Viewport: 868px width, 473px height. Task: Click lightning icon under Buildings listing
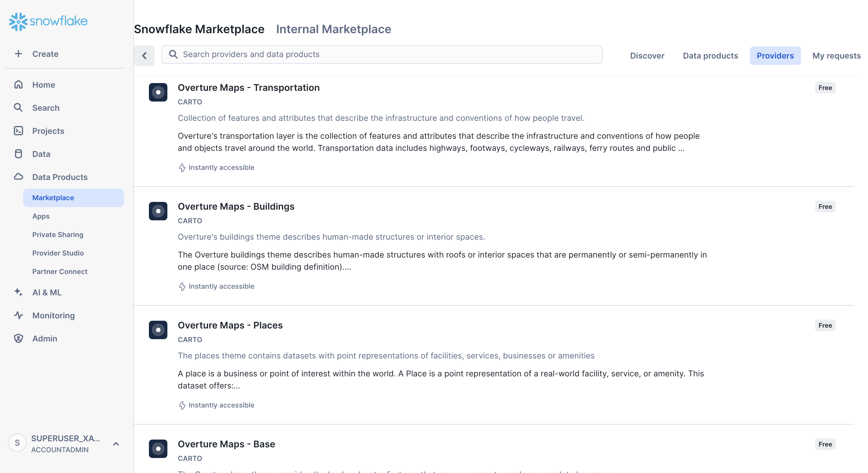pyautogui.click(x=182, y=286)
